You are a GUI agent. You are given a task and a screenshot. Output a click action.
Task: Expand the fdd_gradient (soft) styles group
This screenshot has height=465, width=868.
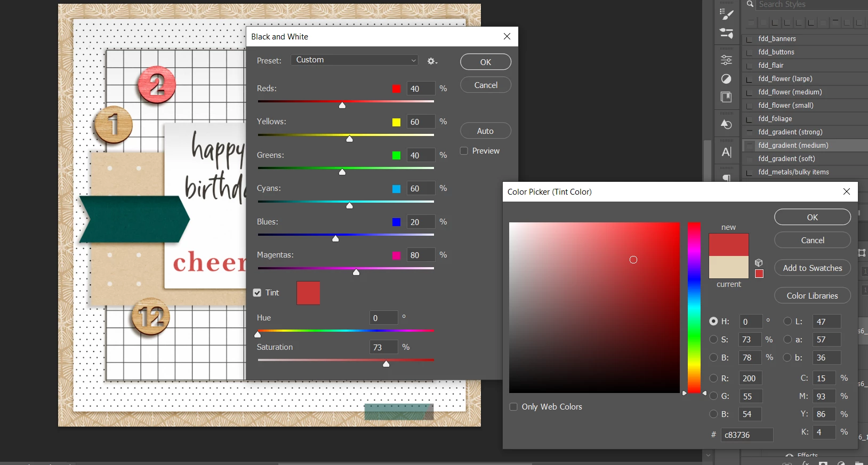(750, 159)
